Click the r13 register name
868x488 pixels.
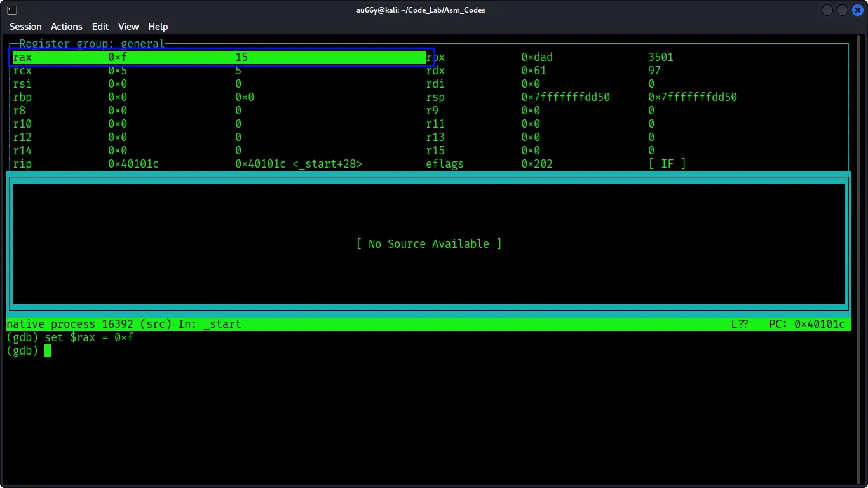[435, 137]
